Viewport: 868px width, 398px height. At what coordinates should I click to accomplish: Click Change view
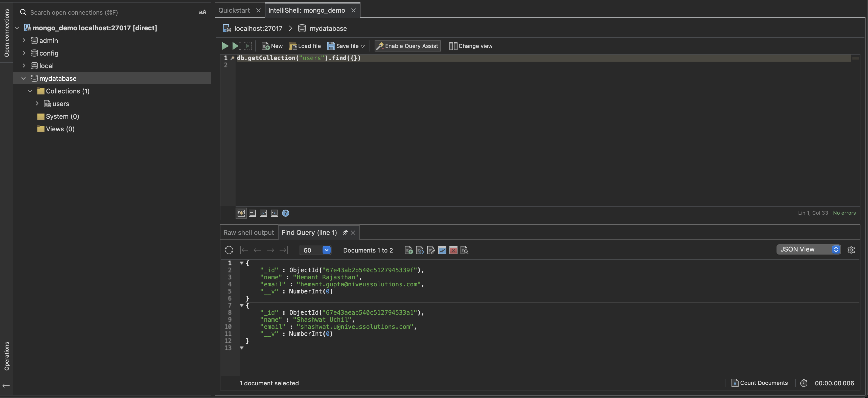pos(471,46)
